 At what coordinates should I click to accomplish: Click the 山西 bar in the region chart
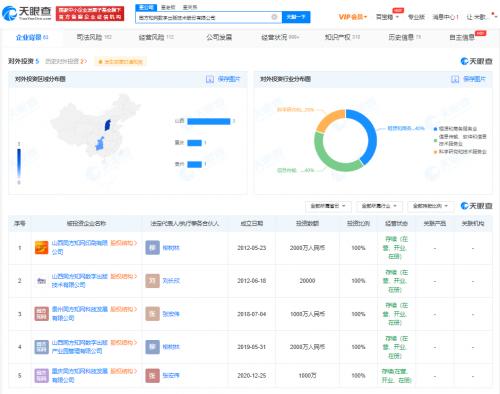[x=209, y=121]
